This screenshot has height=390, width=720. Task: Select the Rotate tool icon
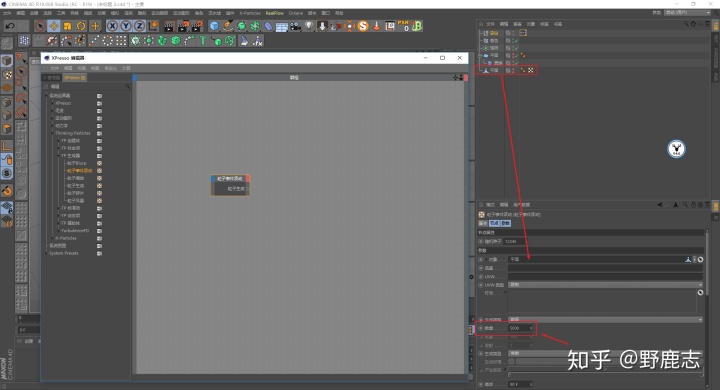[x=81, y=26]
